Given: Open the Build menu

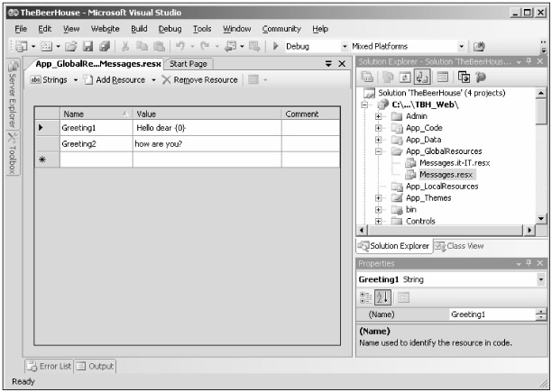Looking at the screenshot, I should pos(139,29).
